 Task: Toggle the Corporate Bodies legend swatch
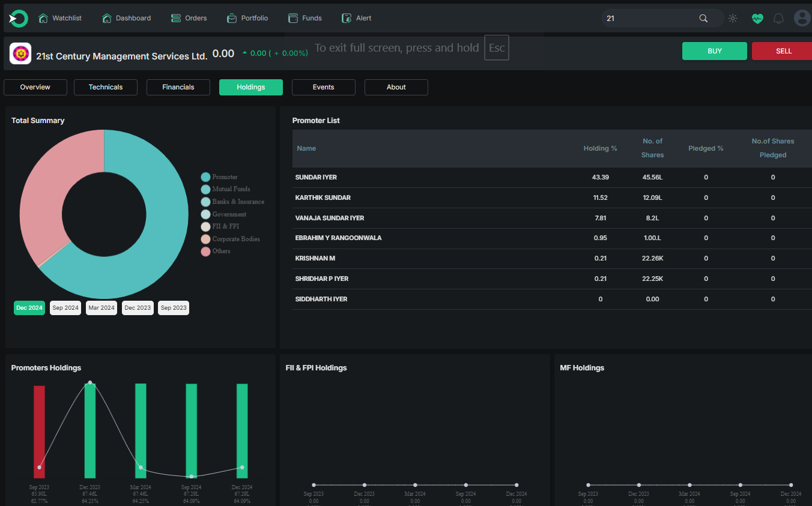pos(205,239)
